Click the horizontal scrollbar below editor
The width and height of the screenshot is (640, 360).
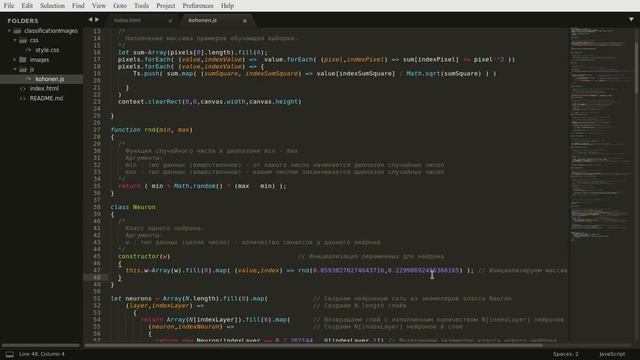tap(313, 345)
